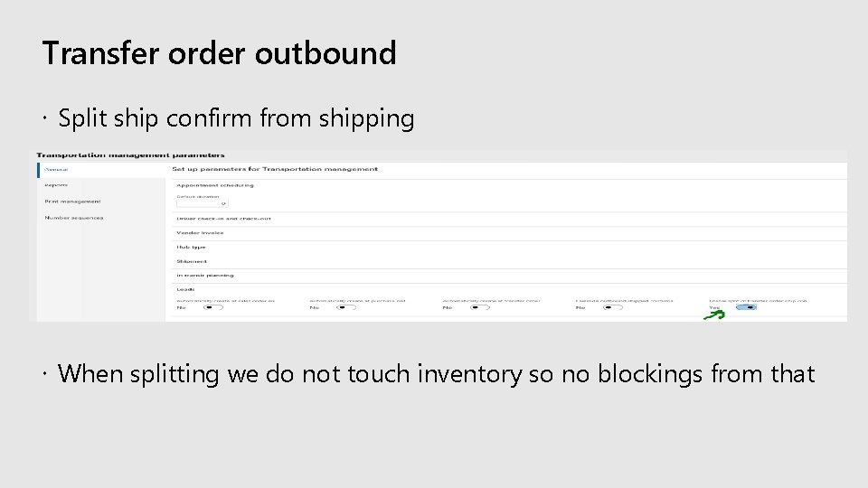This screenshot has width=868, height=488.
Task: Expand the Vendor invoice section
Action: [200, 232]
